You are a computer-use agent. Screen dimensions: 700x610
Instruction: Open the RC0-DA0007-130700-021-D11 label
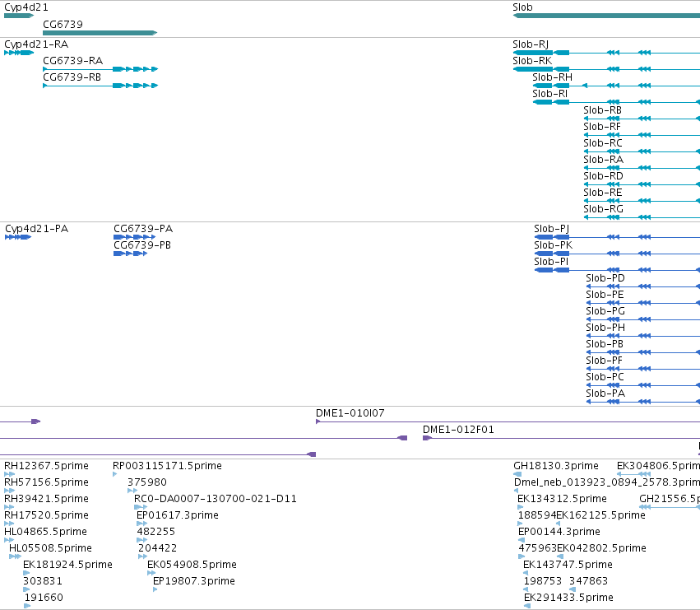tap(216, 499)
